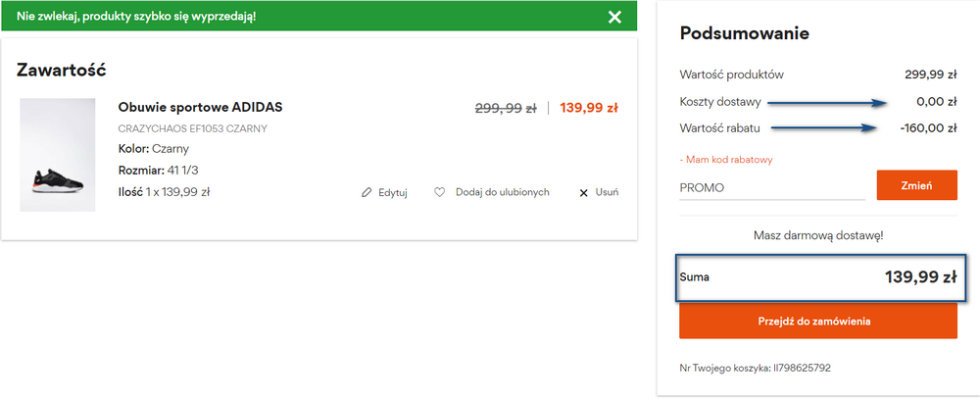Select Ilość 1 x 139,99 zł text
980x398 pixels.
point(164,192)
